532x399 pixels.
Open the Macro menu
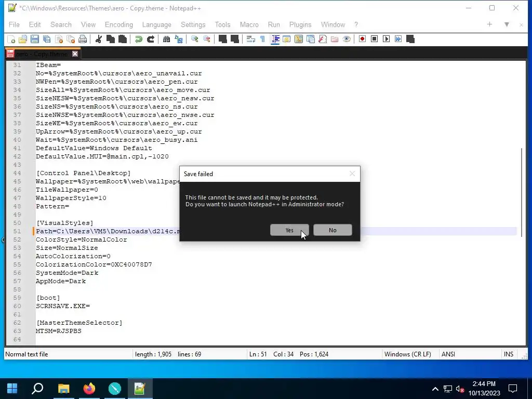[249, 25]
